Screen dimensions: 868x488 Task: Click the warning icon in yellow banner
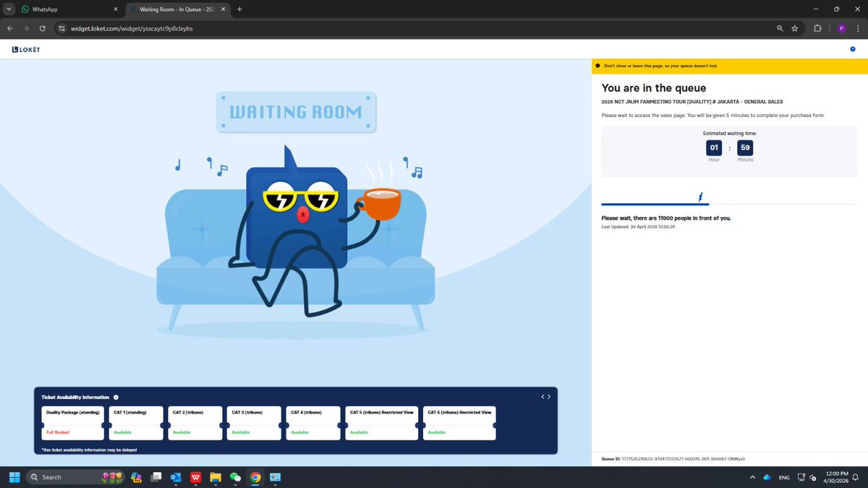pos(597,66)
